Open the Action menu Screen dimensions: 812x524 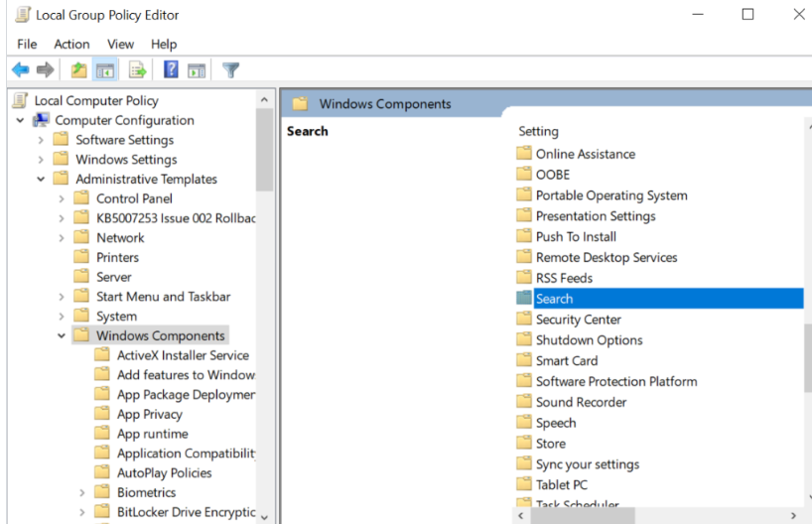(x=72, y=44)
